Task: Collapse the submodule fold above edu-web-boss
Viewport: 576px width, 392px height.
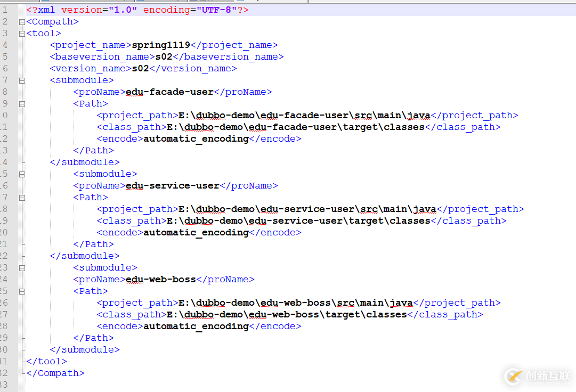Action: 22,268
